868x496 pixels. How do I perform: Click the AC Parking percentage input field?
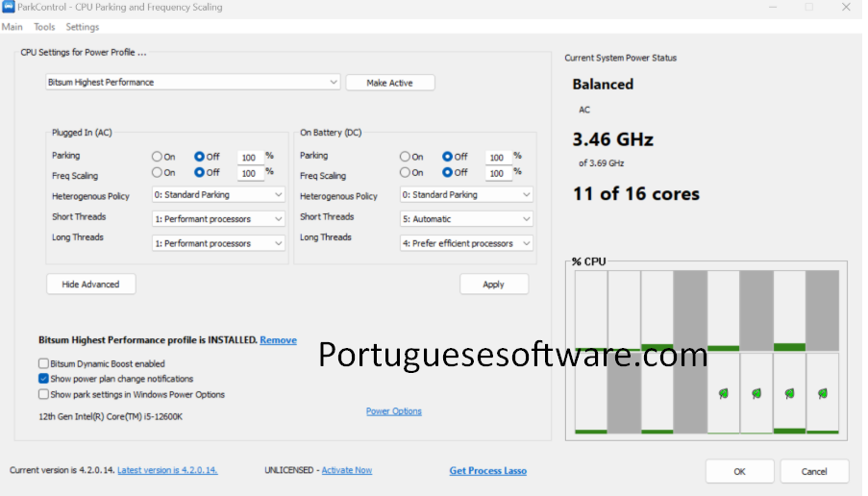249,158
